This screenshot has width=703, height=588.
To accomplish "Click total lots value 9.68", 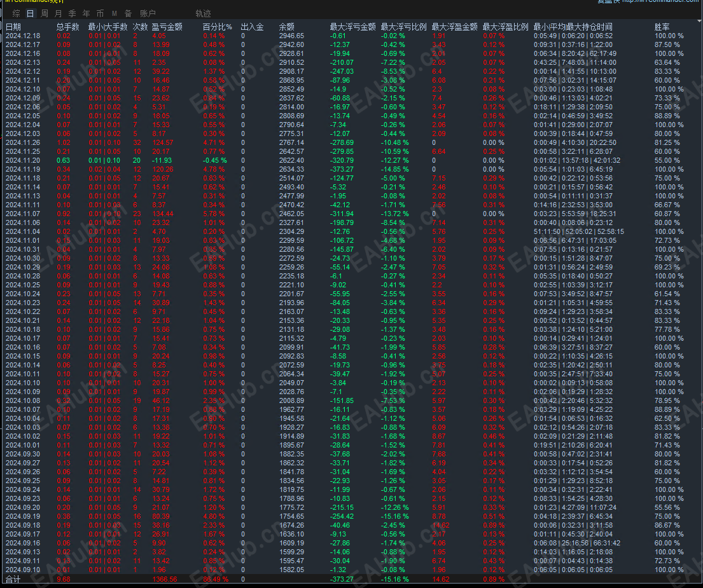I will (x=64, y=580).
